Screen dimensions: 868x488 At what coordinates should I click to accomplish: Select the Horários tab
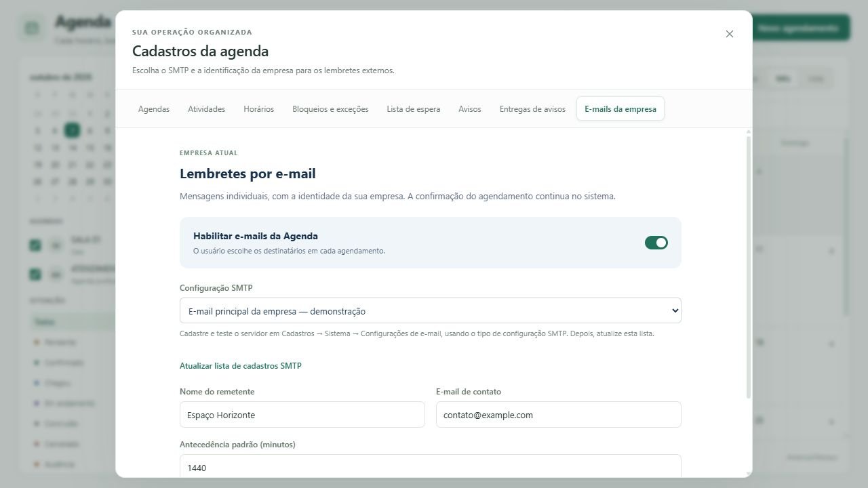coord(258,108)
